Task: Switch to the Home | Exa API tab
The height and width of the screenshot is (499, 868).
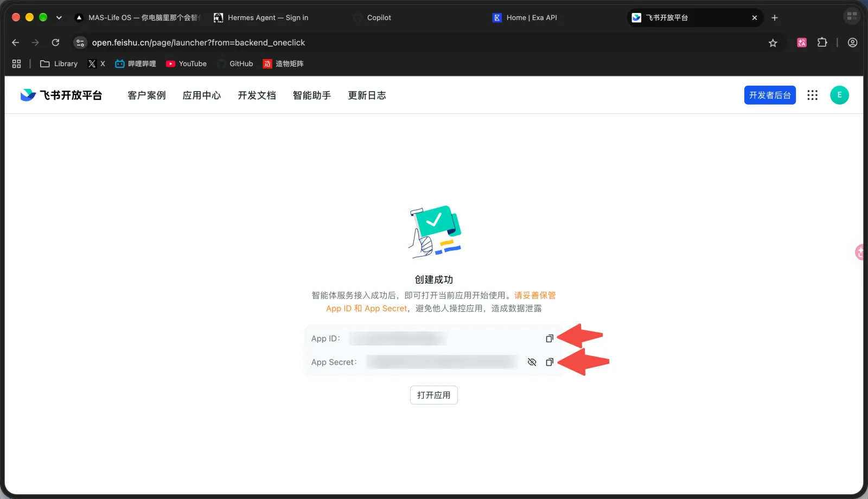Action: [x=554, y=18]
